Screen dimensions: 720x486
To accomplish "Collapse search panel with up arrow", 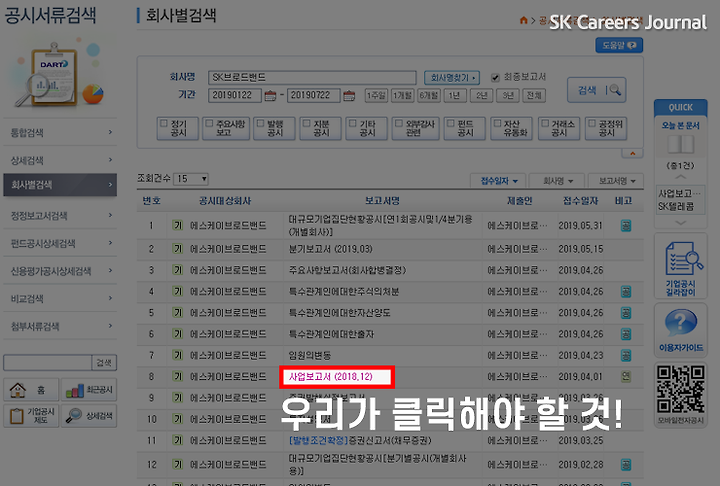I will point(632,153).
